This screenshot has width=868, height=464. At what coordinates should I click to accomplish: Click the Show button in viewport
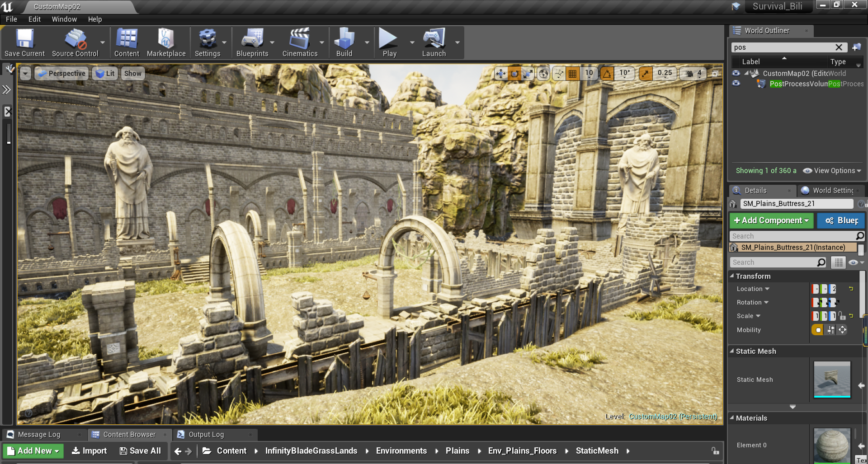pyautogui.click(x=133, y=73)
